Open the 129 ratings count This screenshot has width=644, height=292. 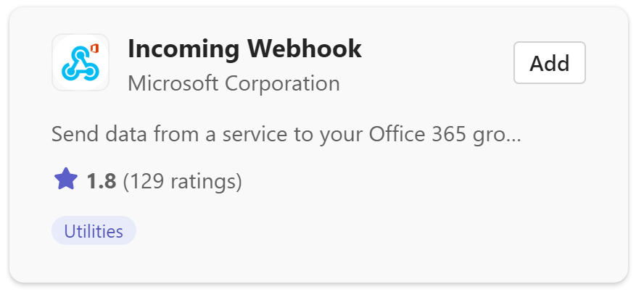click(183, 181)
